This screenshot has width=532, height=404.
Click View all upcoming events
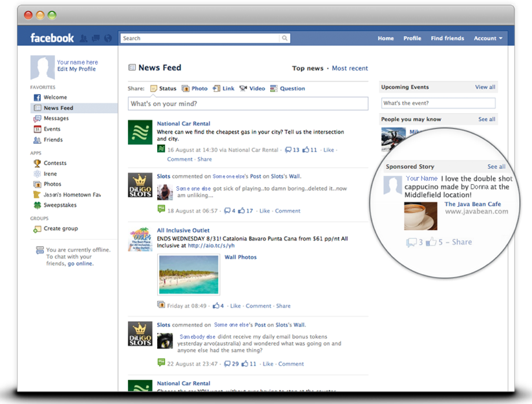pyautogui.click(x=485, y=87)
